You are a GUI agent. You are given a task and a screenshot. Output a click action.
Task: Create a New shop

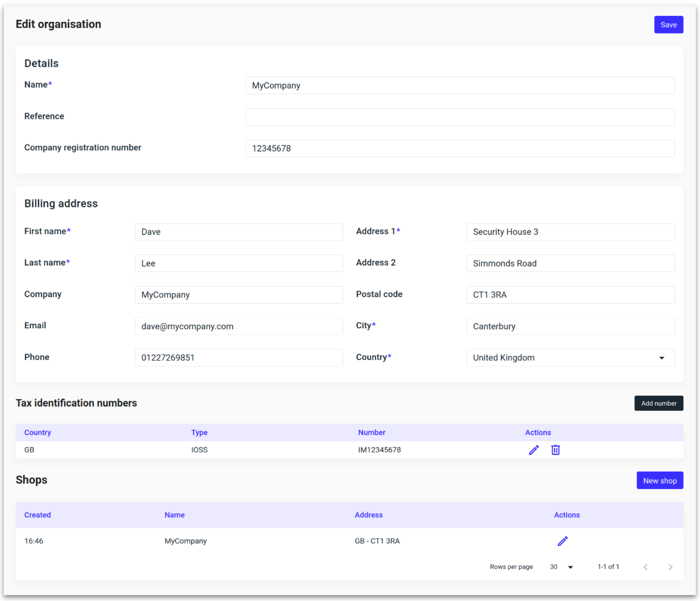(x=660, y=480)
